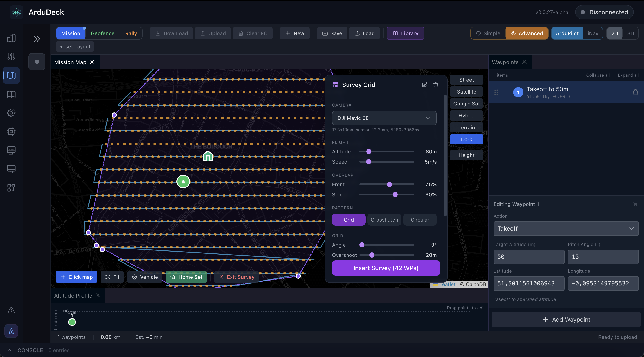Click the Target Altitude input field
644x357 pixels.
[529, 257]
